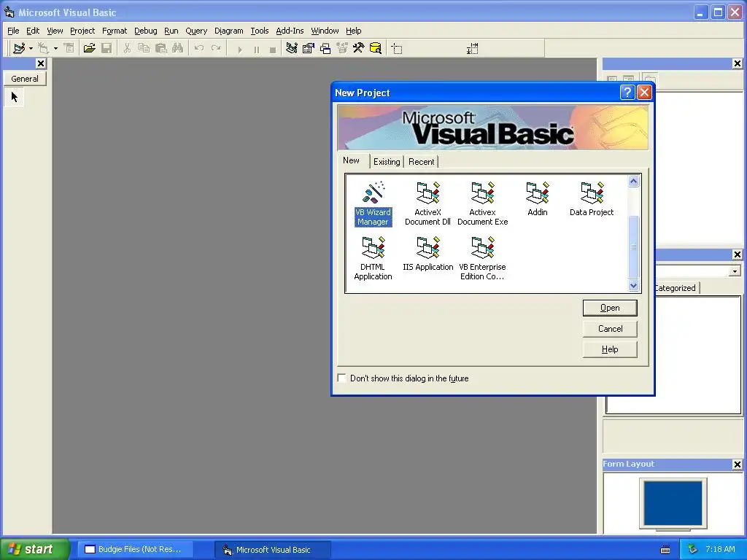
Task: Select the ActiveX Document Exe project icon
Action: point(483,204)
